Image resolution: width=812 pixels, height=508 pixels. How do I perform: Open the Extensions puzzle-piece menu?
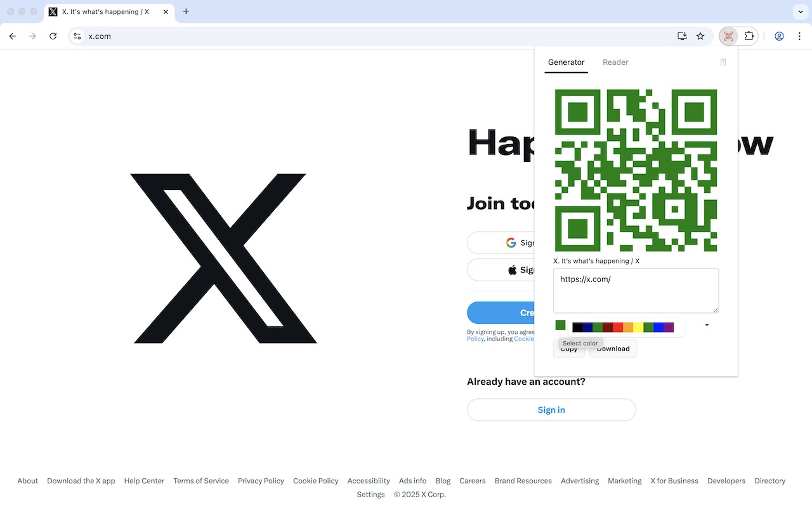pyautogui.click(x=749, y=36)
